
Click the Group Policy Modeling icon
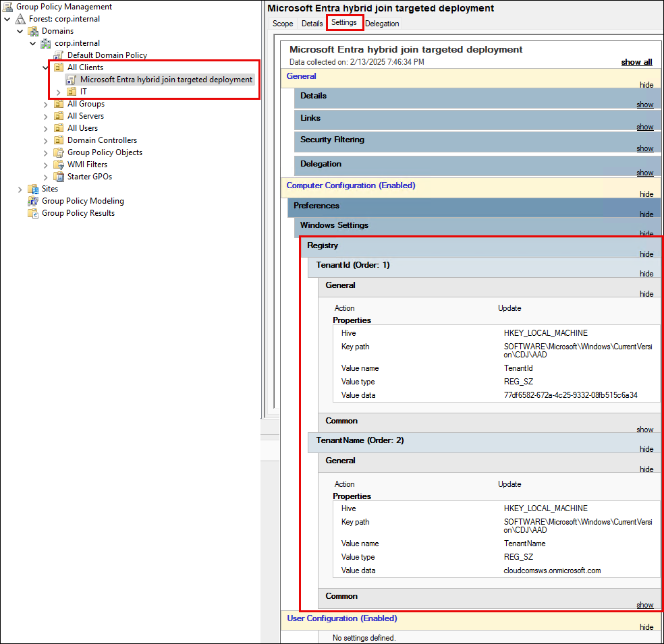coord(33,201)
